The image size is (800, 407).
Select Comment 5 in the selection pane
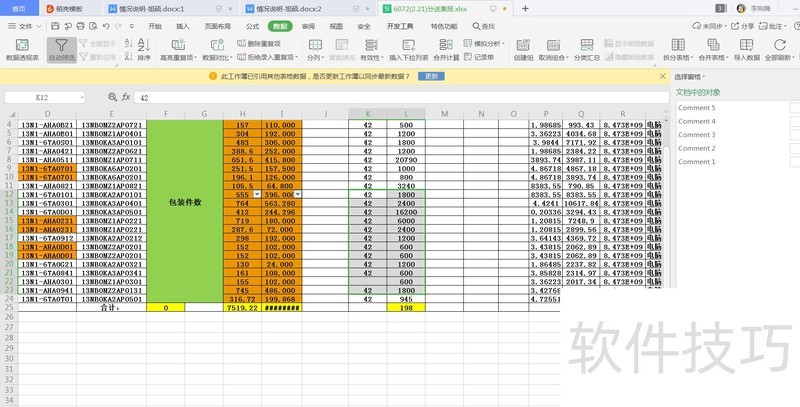(696, 108)
